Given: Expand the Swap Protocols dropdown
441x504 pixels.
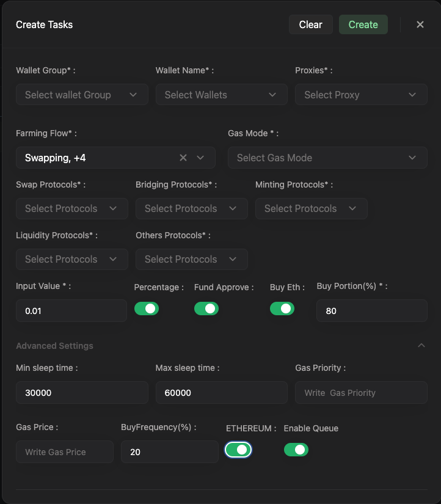Looking at the screenshot, I should 71,208.
